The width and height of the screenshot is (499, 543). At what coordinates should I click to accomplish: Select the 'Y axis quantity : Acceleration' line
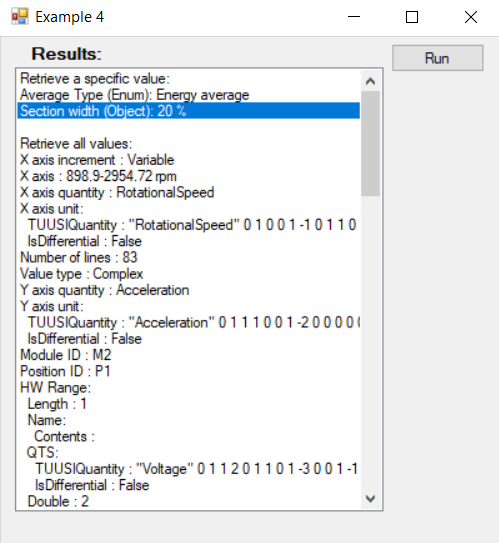[189, 290]
